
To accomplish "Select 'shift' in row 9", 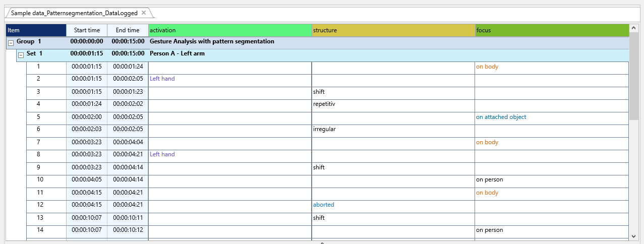I will 319,167.
